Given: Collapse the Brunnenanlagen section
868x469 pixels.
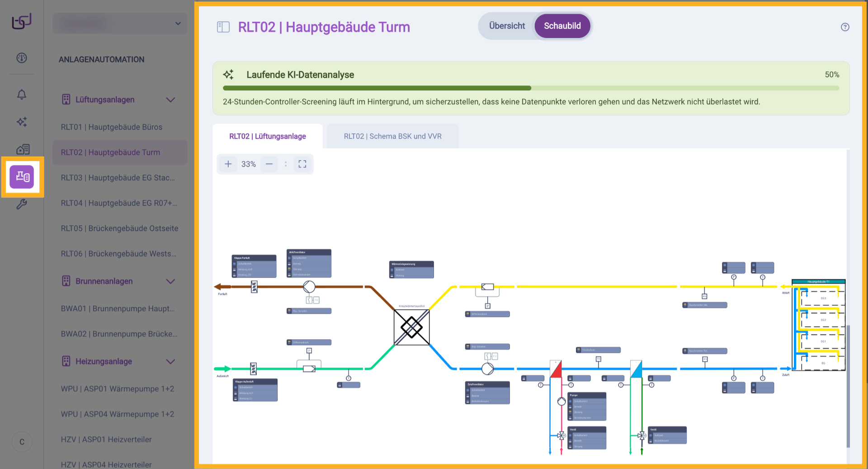Looking at the screenshot, I should [x=170, y=281].
